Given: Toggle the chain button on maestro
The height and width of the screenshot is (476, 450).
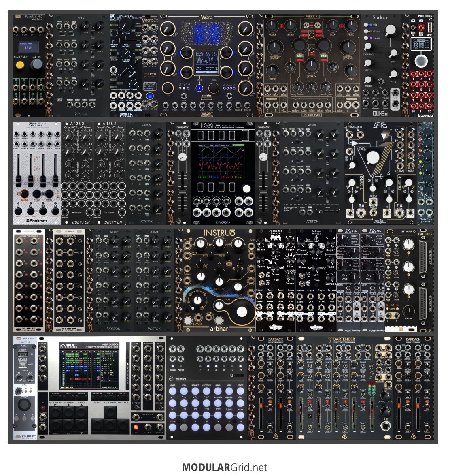Looking at the screenshot, I should point(240,403).
